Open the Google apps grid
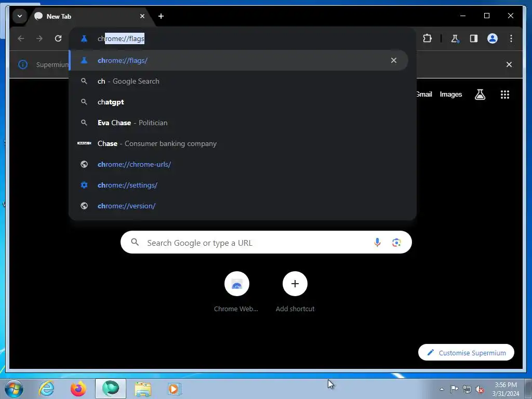 coord(505,95)
